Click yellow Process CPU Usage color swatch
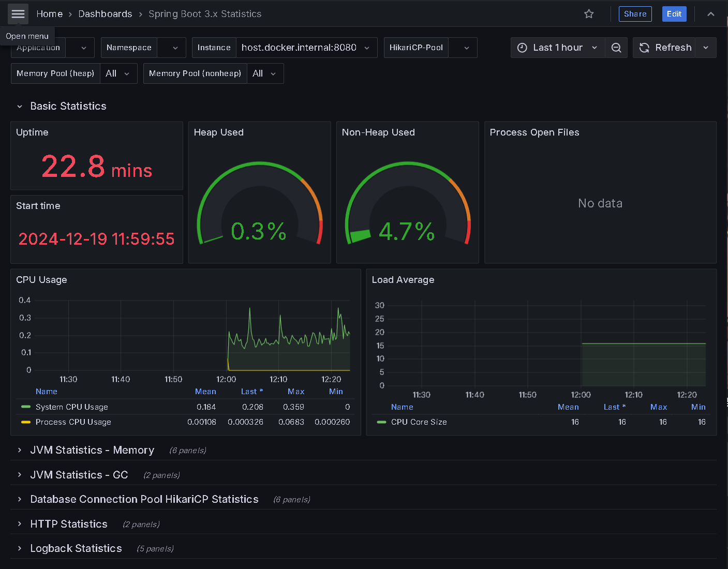The height and width of the screenshot is (569, 728). tap(26, 422)
